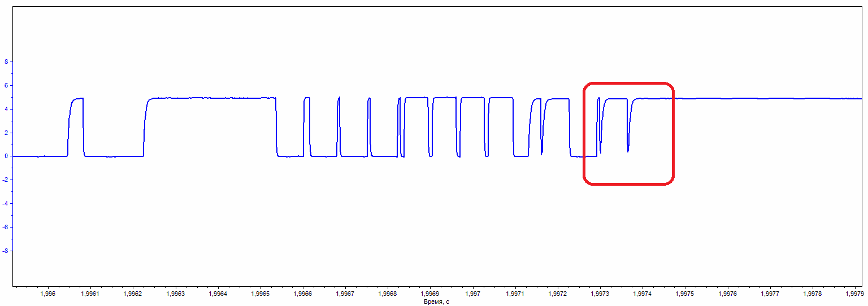
Task: Click the 1,9969 time axis label
Action: (430, 294)
